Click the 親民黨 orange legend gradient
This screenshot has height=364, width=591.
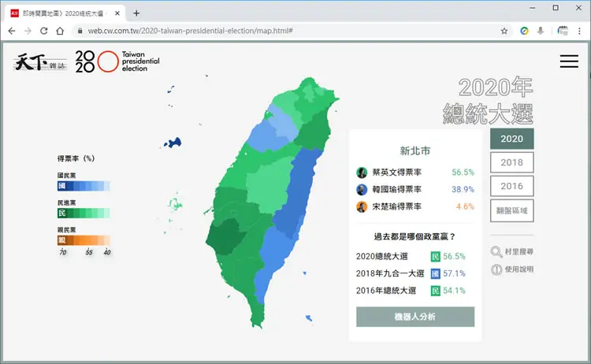pyautogui.click(x=84, y=240)
